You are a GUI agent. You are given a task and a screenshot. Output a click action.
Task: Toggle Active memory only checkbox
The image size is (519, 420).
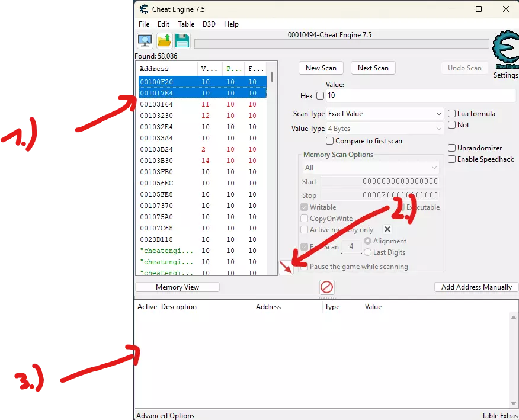(x=304, y=230)
